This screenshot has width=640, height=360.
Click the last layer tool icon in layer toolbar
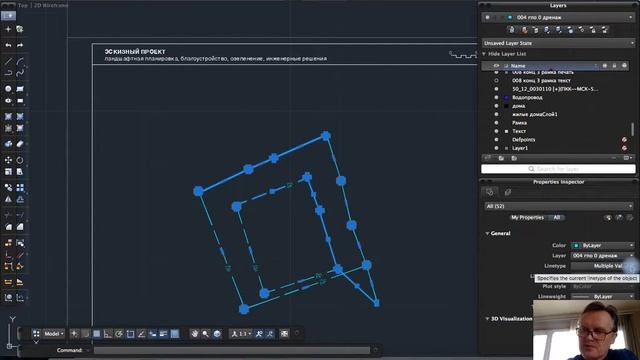tap(605, 30)
